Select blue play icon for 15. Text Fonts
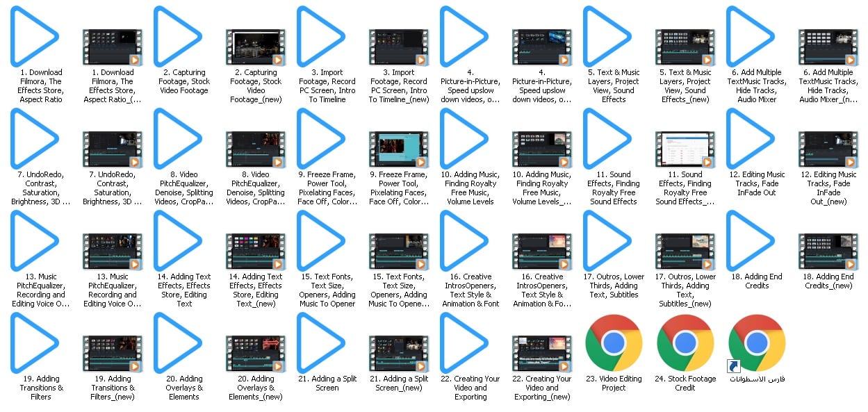 tap(321, 240)
